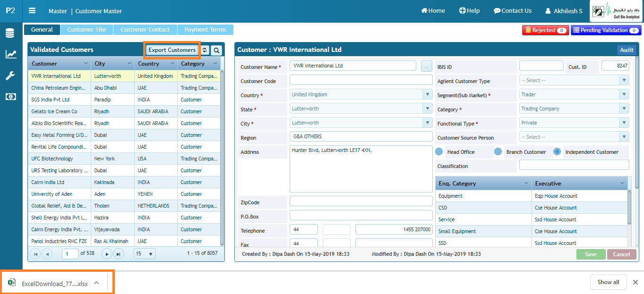Viewport: 644px width, 294px height.
Task: Open the wrench tools sidebar icon
Action: click(10, 76)
